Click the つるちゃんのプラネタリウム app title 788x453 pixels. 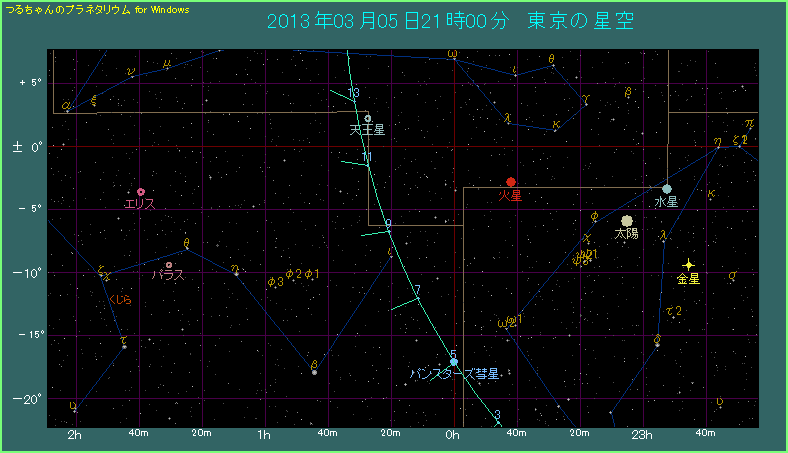point(68,8)
